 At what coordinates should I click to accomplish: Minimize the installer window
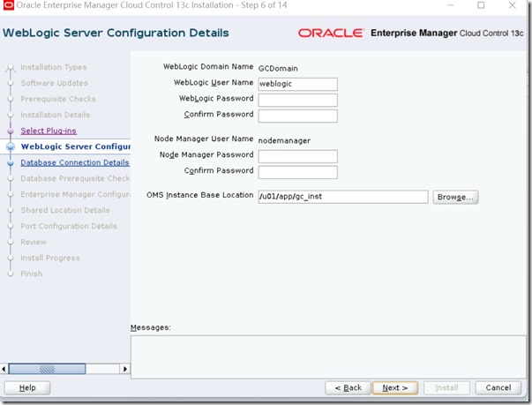pos(451,5)
